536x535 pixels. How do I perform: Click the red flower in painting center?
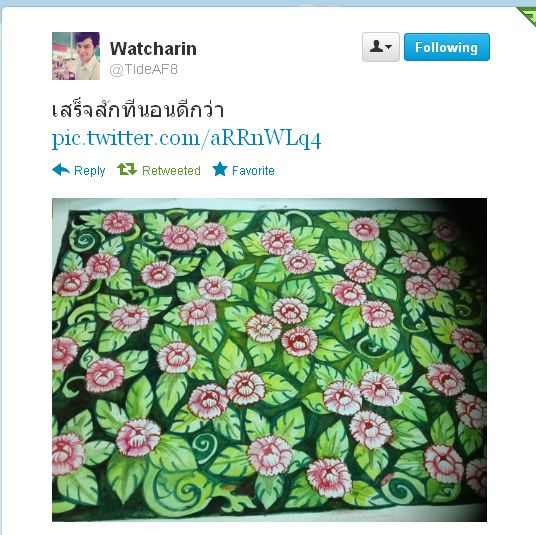(x=300, y=342)
